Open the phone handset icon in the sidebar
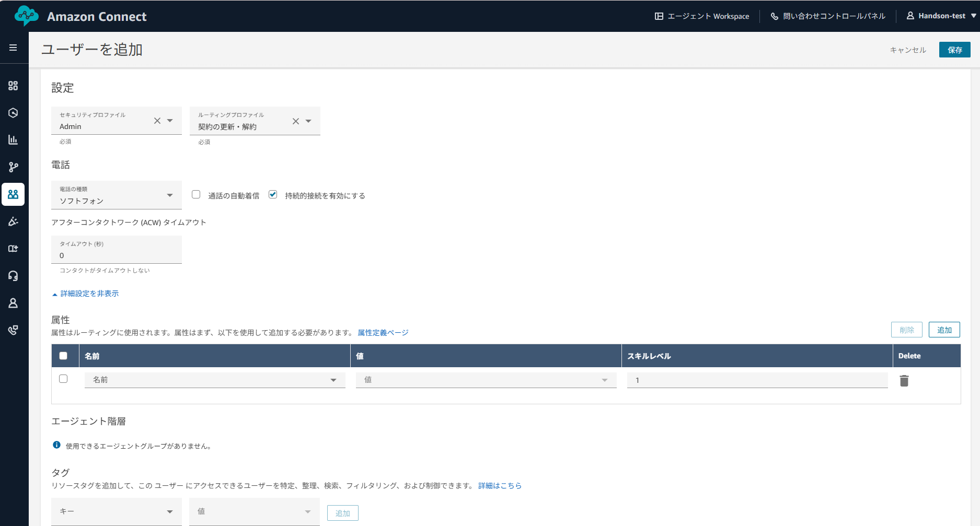Viewport: 980px width, 526px height. [x=13, y=330]
